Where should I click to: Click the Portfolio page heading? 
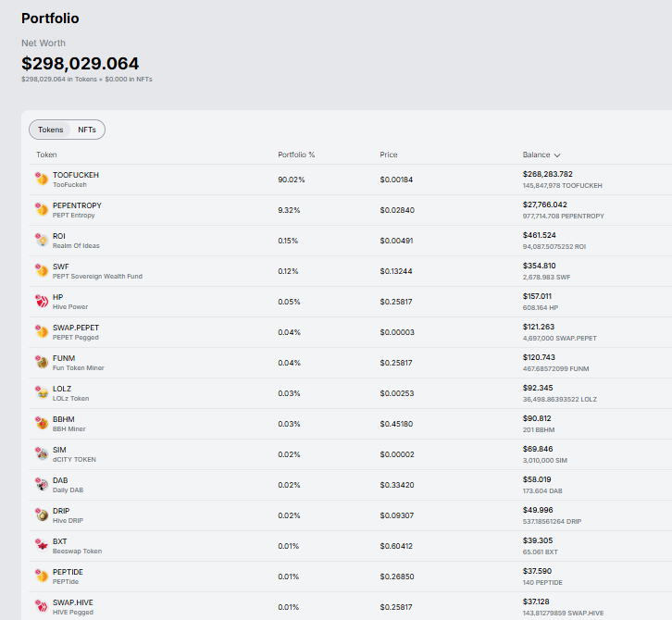(x=50, y=19)
